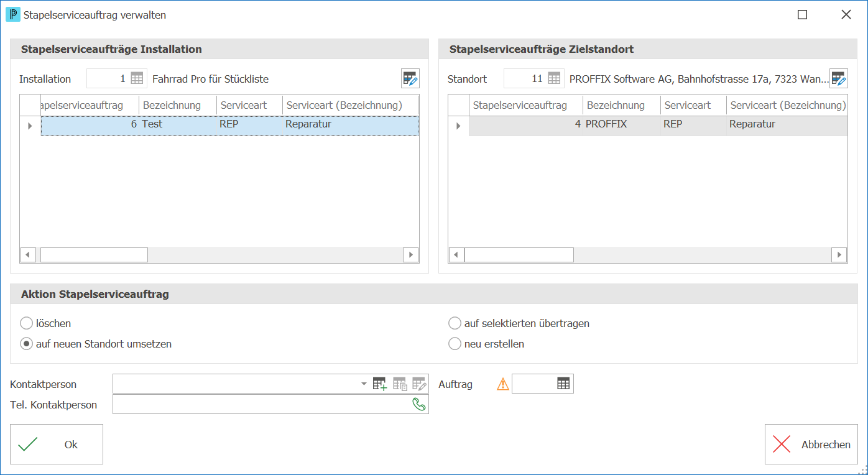Click right scroll arrow of the Installation table
Image resolution: width=868 pixels, height=475 pixels.
(x=410, y=255)
